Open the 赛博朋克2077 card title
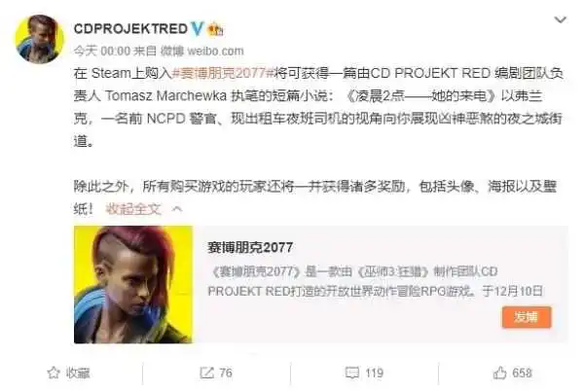This screenshot has width=584, height=392. [x=250, y=247]
